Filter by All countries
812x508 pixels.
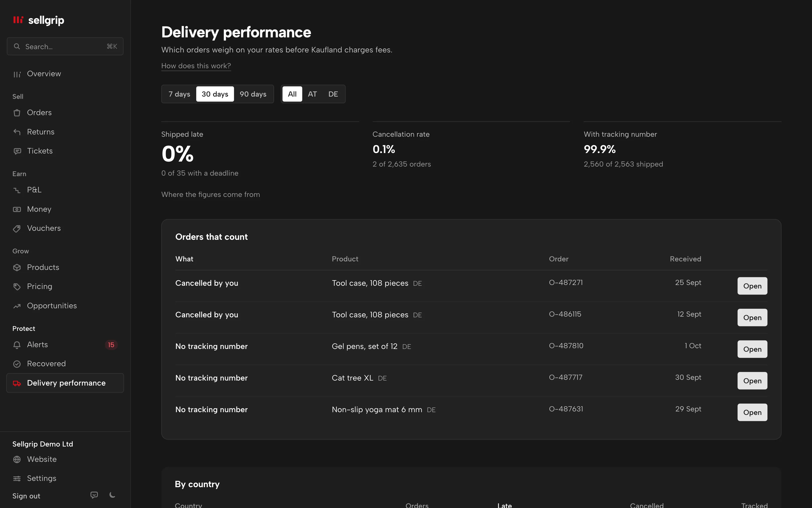[292, 94]
